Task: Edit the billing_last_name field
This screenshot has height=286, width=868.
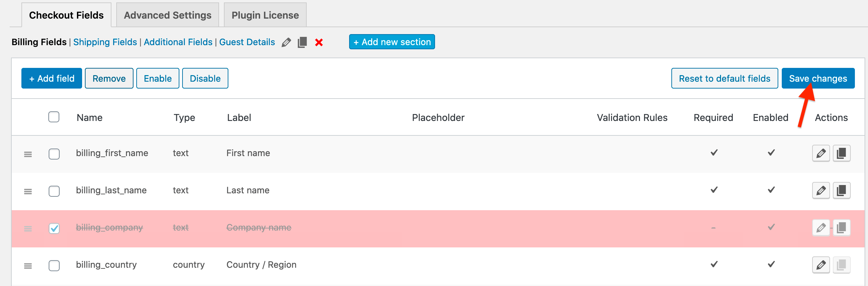Action: 821,190
